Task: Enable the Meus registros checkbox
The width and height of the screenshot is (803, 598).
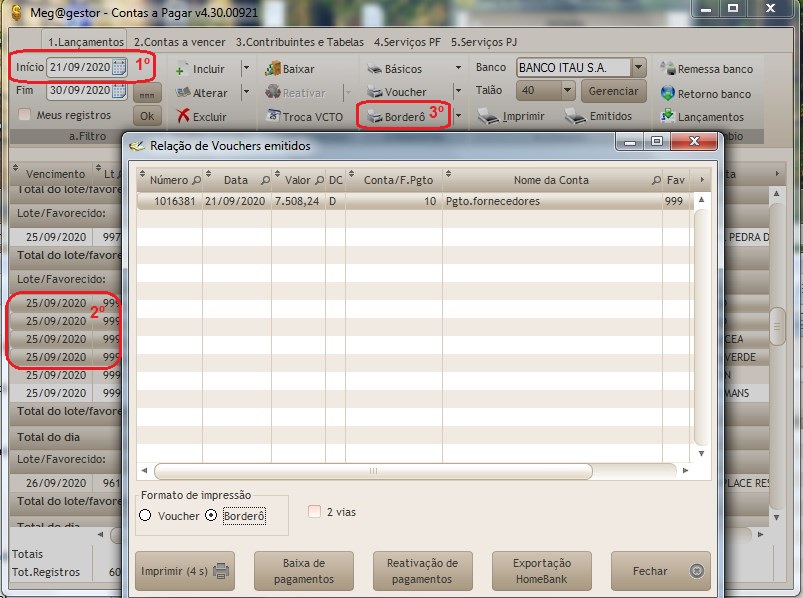Action: [x=25, y=115]
